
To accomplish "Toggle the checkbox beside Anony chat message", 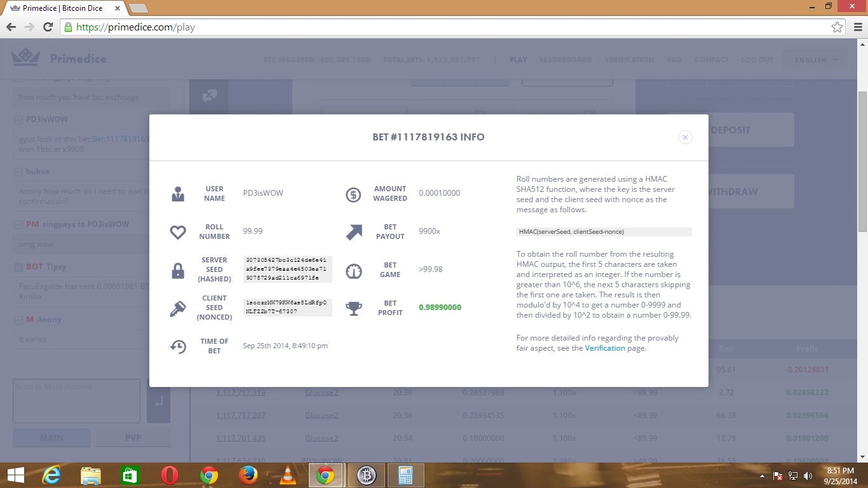I will tap(18, 320).
